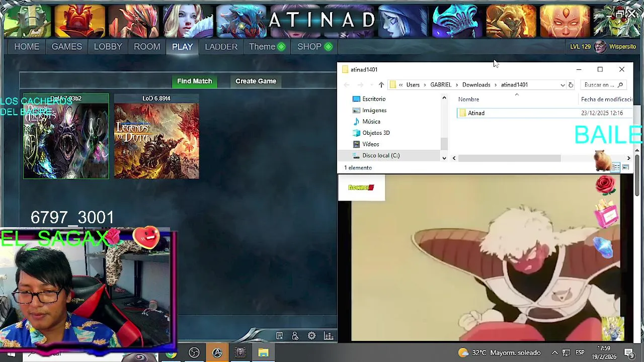Open the Theme menu
The image size is (644, 362).
[x=267, y=46]
